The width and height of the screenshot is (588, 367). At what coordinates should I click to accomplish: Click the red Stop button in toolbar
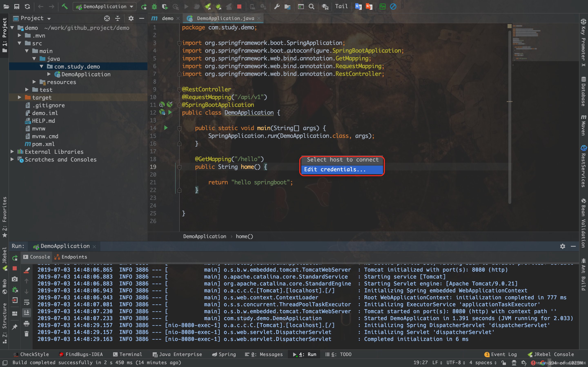pyautogui.click(x=239, y=7)
